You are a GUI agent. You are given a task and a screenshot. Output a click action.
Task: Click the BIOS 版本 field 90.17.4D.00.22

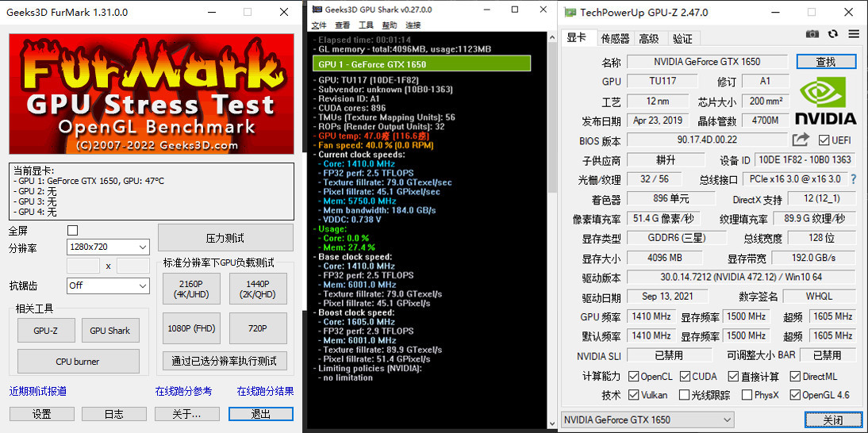pos(707,140)
